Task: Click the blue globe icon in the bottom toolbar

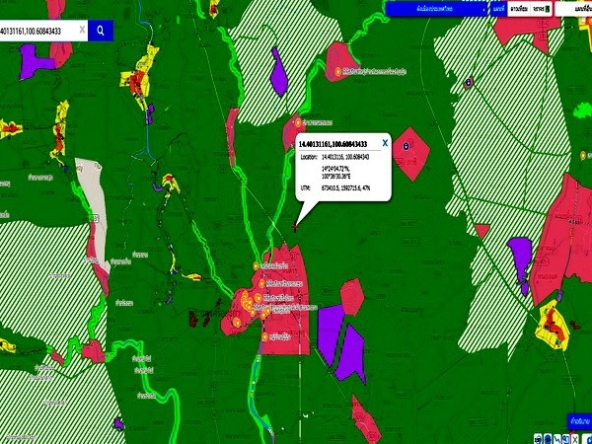Action: (x=548, y=439)
